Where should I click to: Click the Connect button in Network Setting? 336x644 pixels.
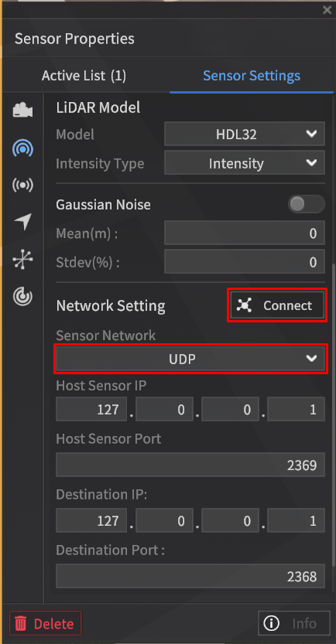coord(277,305)
